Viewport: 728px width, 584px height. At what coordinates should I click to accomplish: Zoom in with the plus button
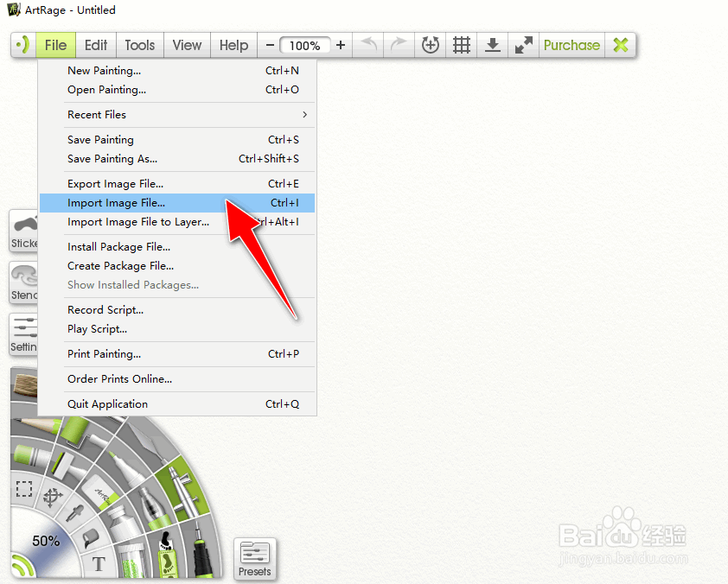341,45
